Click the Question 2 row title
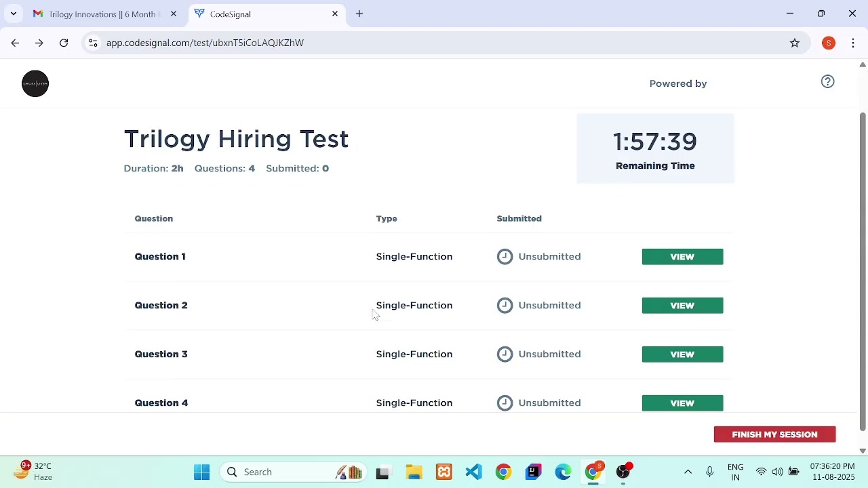The image size is (868, 488). (161, 305)
